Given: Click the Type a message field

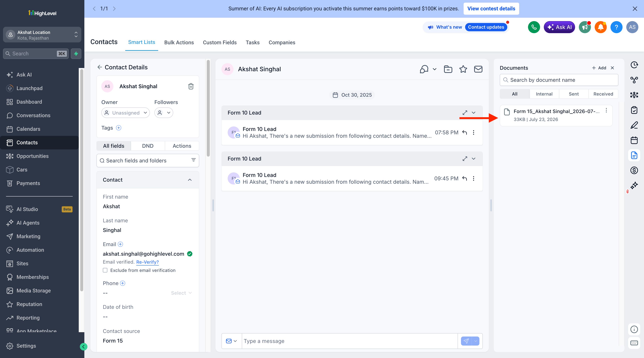Looking at the screenshot, I should [x=349, y=341].
